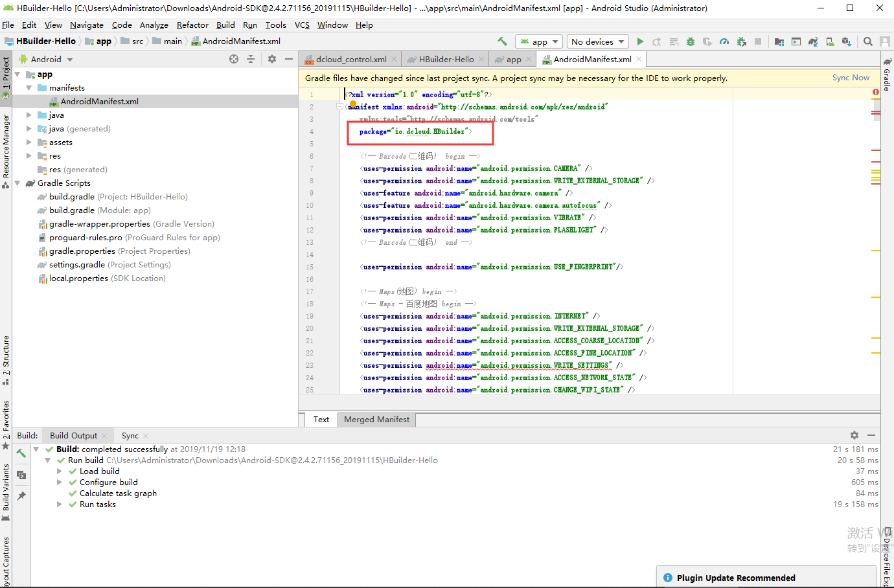The width and height of the screenshot is (894, 588).
Task: Open the Profile app gauge icon
Action: pos(724,41)
